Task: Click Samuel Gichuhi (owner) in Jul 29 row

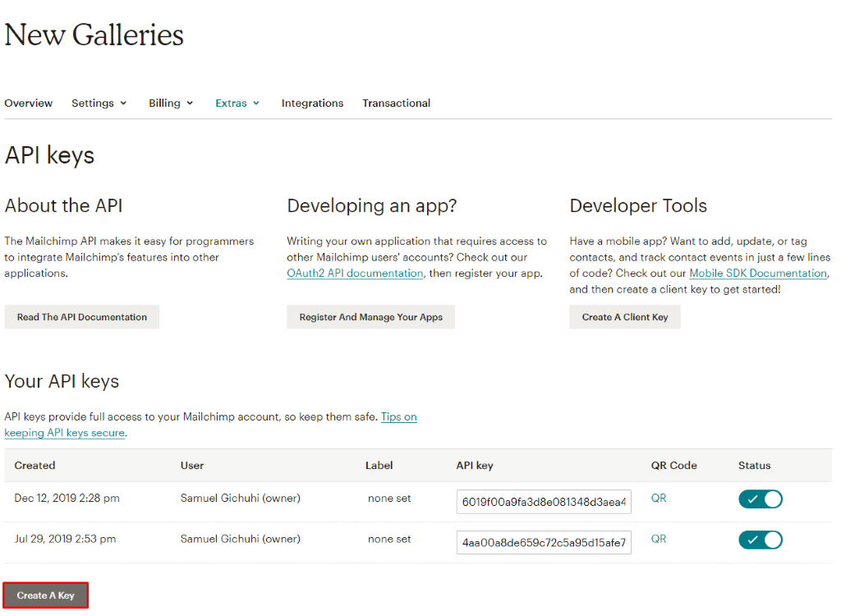Action: [241, 539]
